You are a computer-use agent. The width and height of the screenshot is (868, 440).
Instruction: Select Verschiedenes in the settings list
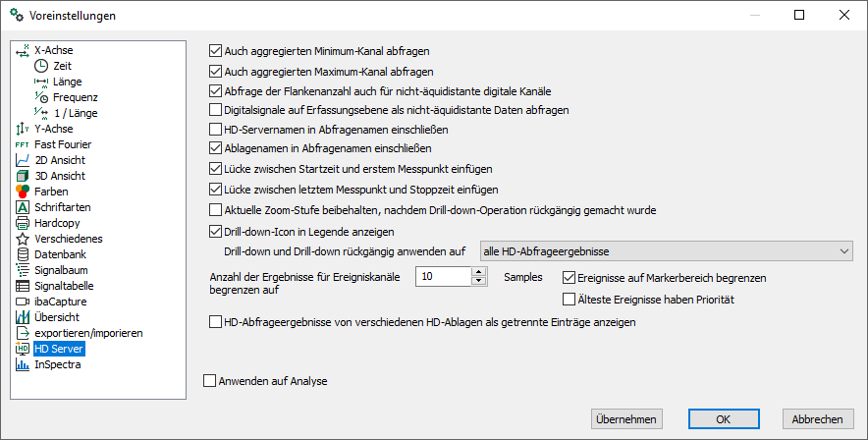(x=68, y=239)
